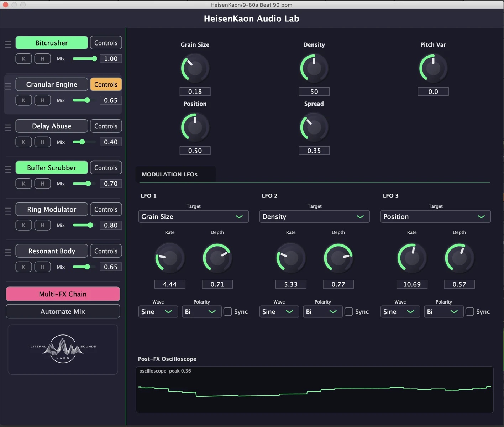Click the LFO 1 Rate knob

click(x=170, y=258)
